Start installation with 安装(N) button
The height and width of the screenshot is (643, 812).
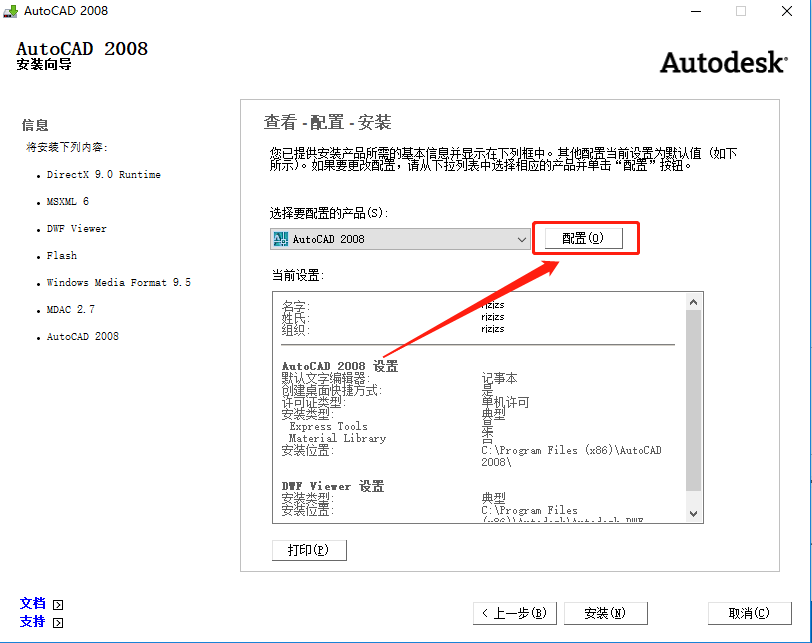[605, 613]
